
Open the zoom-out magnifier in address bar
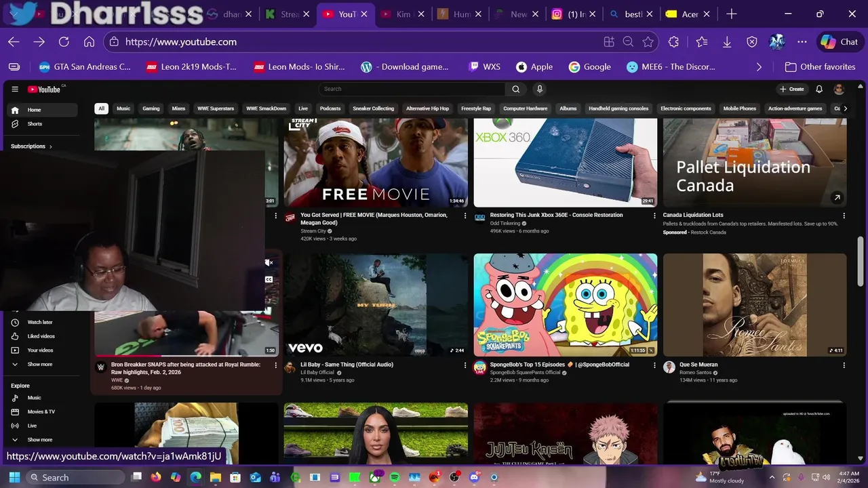(628, 42)
